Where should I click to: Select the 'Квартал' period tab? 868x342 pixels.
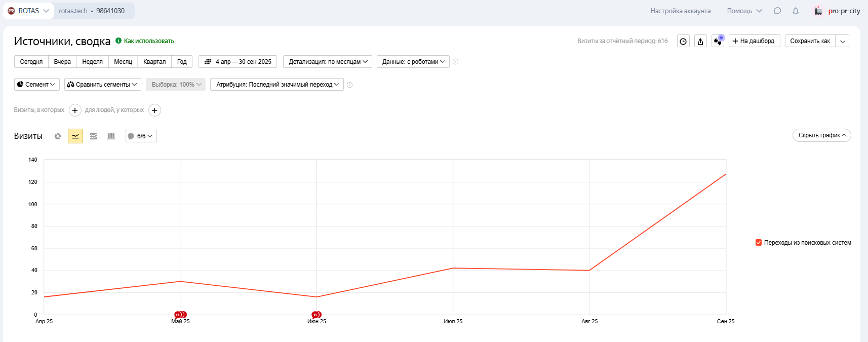154,62
